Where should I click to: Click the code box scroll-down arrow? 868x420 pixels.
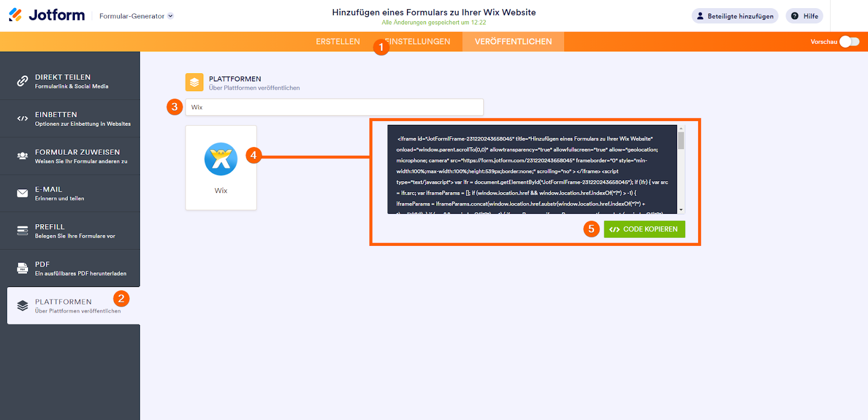(681, 210)
